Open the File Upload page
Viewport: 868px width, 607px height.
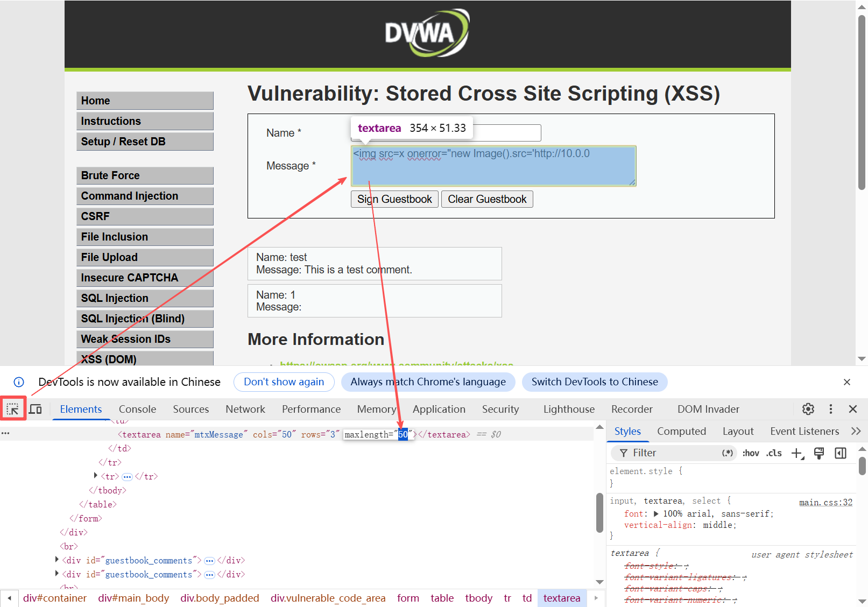click(145, 257)
